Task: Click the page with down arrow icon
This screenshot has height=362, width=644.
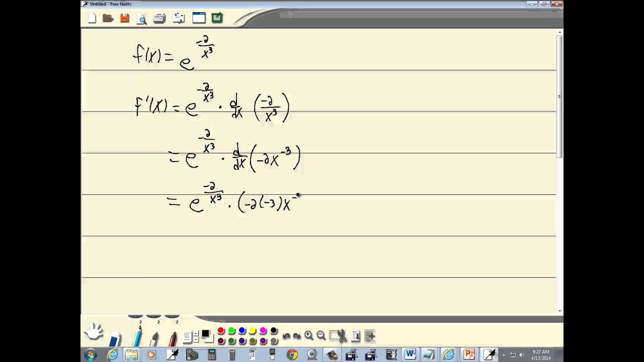Action: pos(356,336)
